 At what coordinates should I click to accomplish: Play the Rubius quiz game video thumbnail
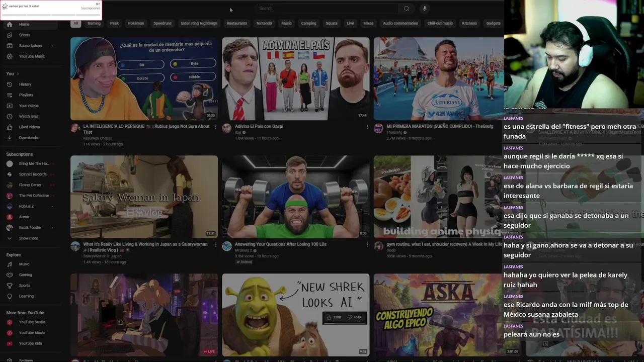pos(144,78)
